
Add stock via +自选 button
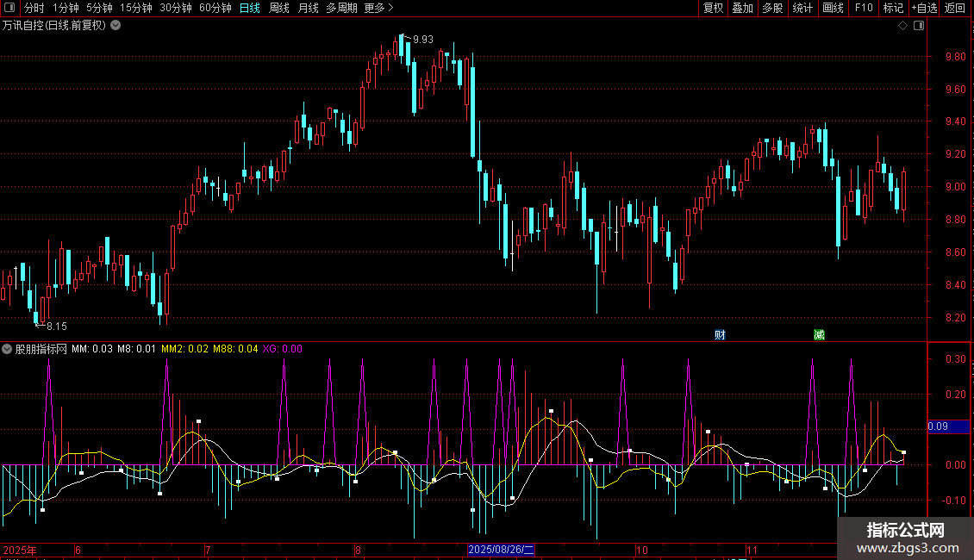[924, 8]
